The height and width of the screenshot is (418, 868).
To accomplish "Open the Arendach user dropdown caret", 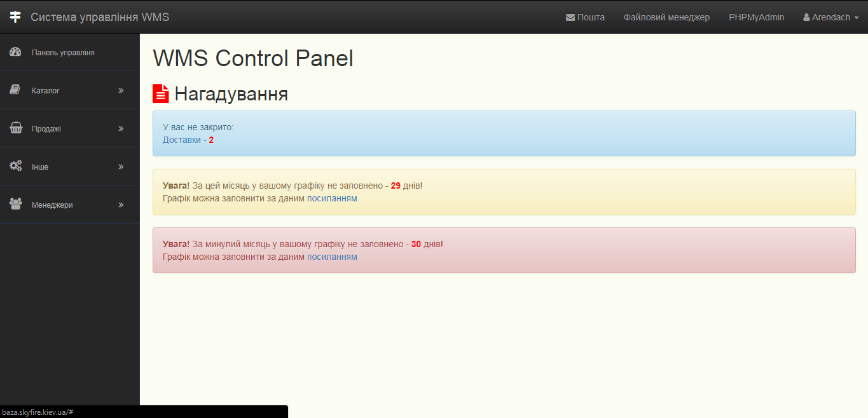I will tap(856, 18).
